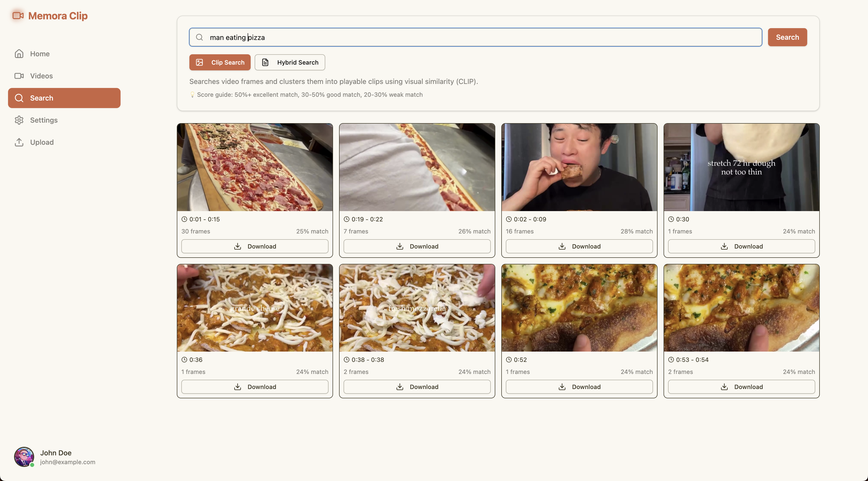Click the Upload arrow icon in sidebar
This screenshot has height=481, width=868.
tap(19, 142)
